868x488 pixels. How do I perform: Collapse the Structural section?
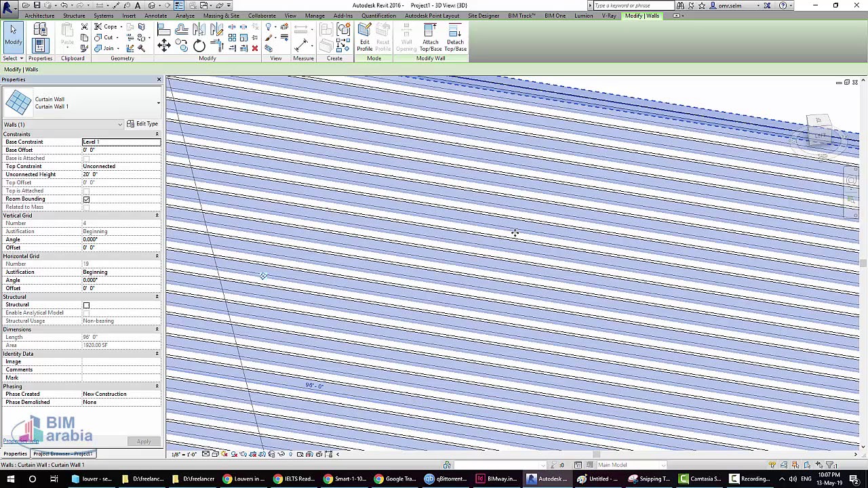pos(157,297)
